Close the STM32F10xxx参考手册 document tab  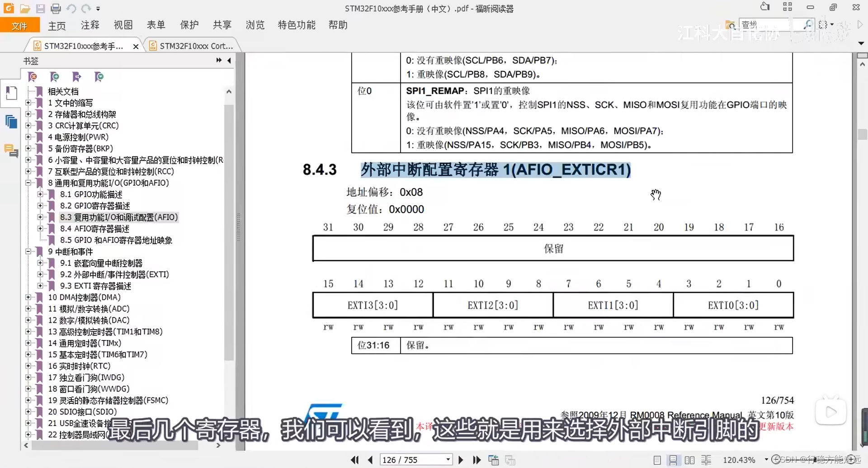tap(136, 47)
